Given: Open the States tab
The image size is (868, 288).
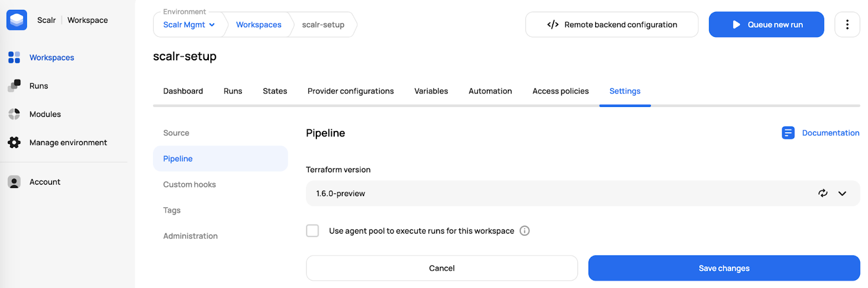Looking at the screenshot, I should pos(275,91).
